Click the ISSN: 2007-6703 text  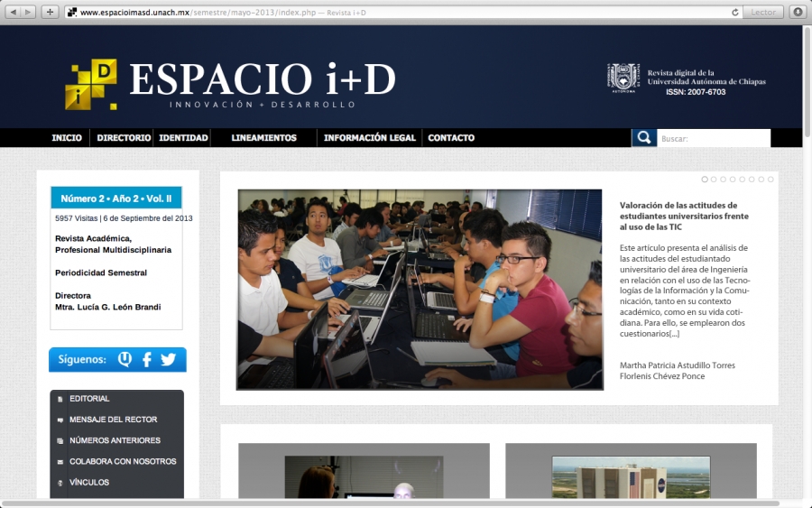pyautogui.click(x=696, y=92)
